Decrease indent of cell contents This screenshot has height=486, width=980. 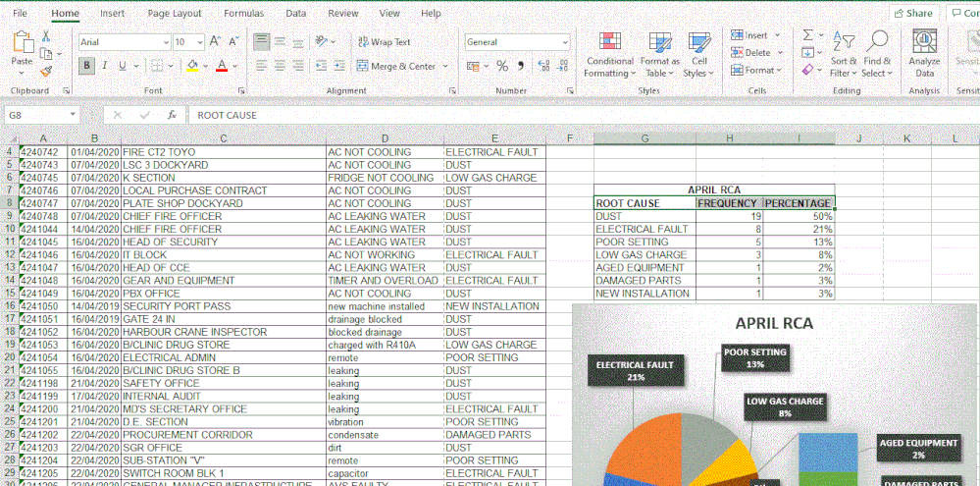321,66
